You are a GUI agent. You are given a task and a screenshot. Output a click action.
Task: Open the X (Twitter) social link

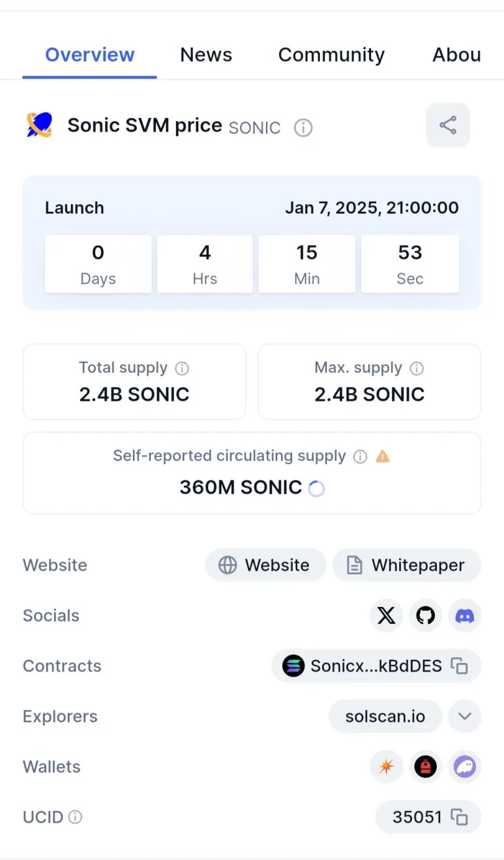pyautogui.click(x=386, y=615)
